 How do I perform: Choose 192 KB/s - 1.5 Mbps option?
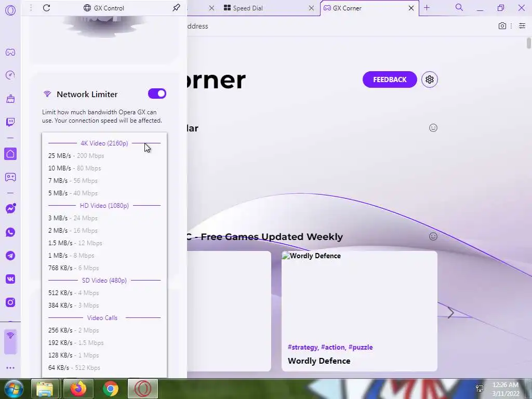coord(104,343)
